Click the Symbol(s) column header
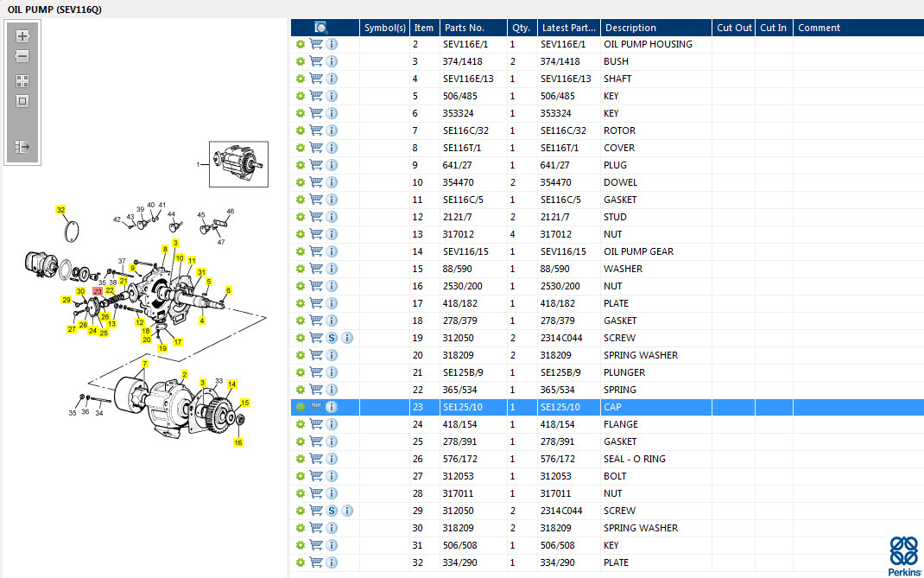 tap(385, 28)
